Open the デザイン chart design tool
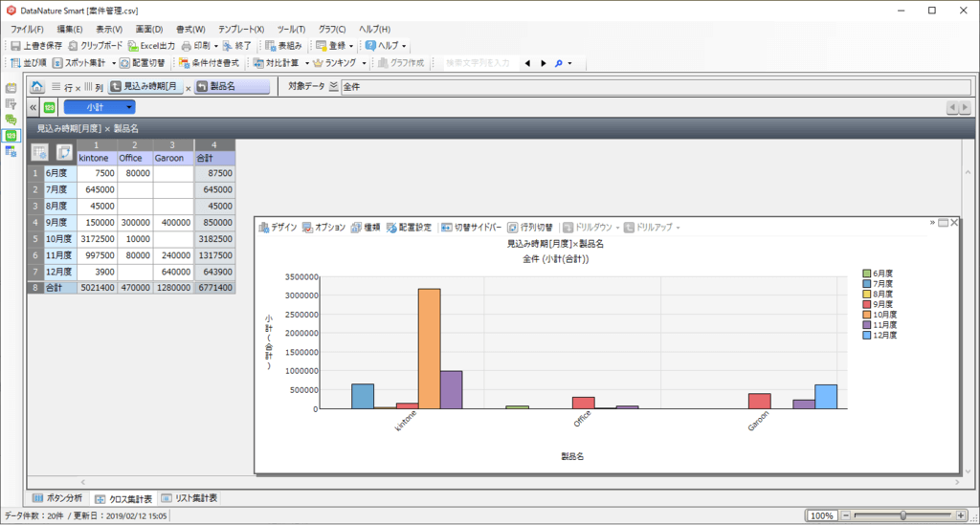The width and height of the screenshot is (980, 525). click(264, 228)
